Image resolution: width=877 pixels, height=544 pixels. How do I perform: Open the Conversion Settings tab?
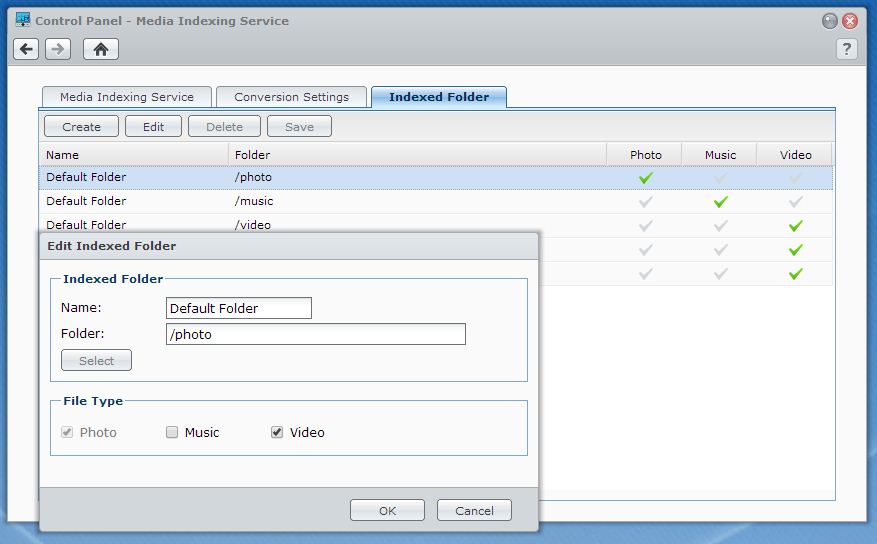(x=291, y=97)
